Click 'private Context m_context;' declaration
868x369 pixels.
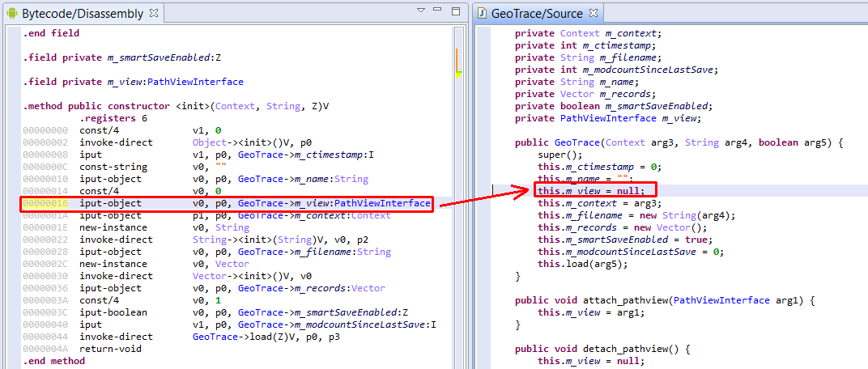(588, 33)
